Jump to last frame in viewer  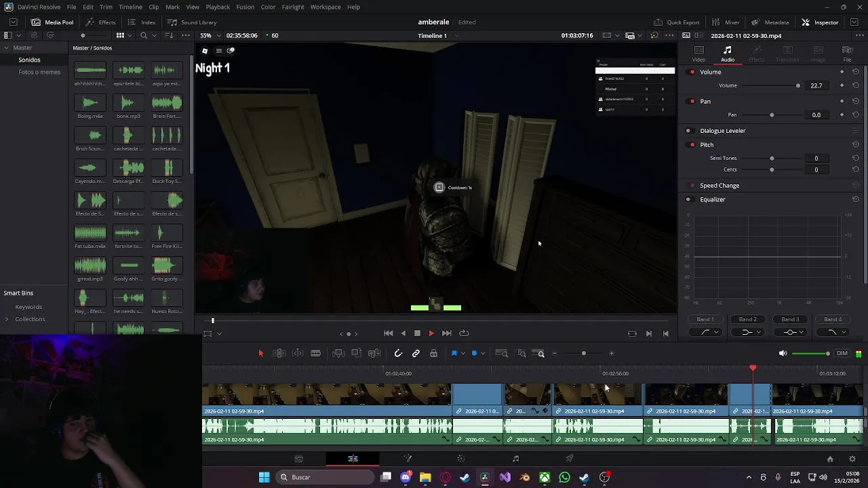[446, 333]
